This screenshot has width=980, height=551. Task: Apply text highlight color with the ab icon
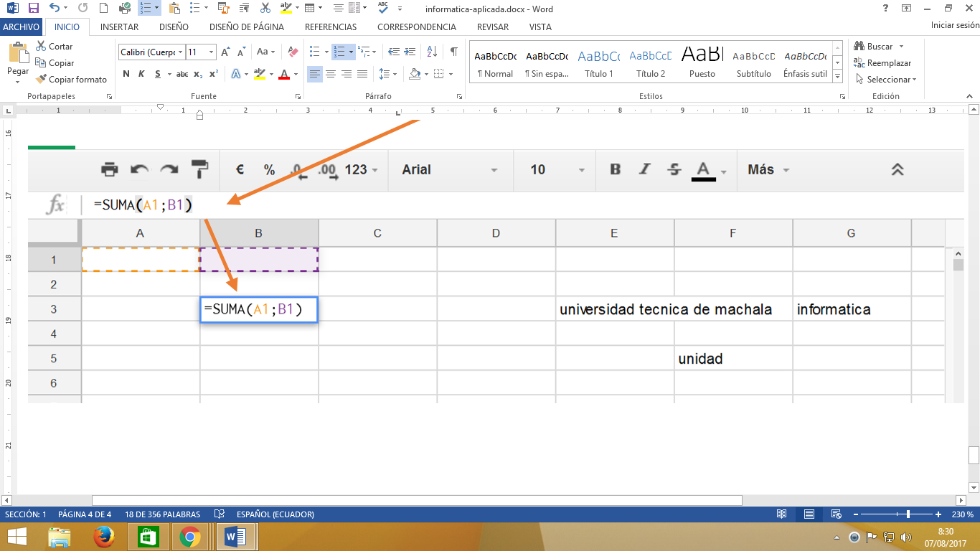click(258, 74)
